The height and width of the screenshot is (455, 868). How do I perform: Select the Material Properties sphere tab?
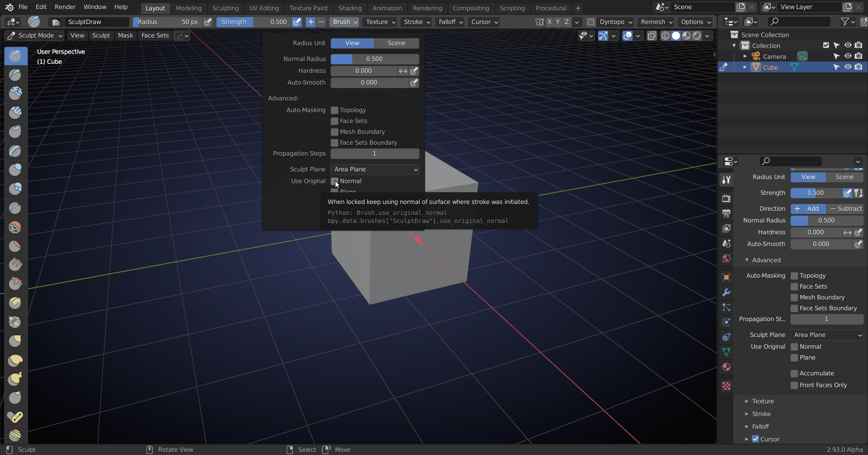pyautogui.click(x=726, y=367)
